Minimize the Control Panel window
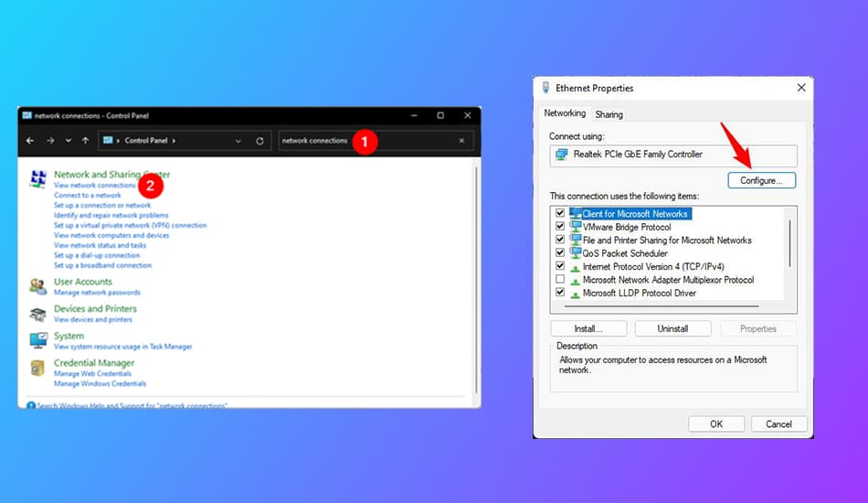Screen dimensions: 868x503 [414, 115]
